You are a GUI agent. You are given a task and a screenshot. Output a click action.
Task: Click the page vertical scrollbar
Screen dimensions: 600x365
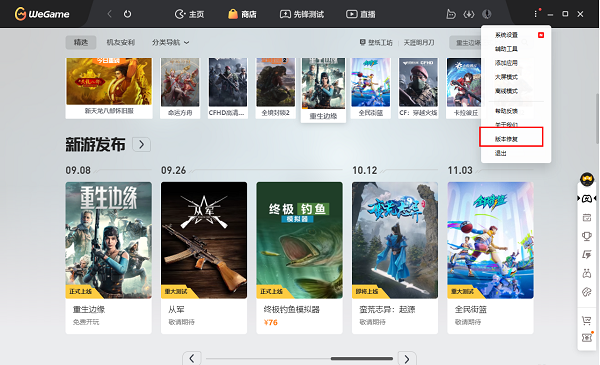pos(598,119)
